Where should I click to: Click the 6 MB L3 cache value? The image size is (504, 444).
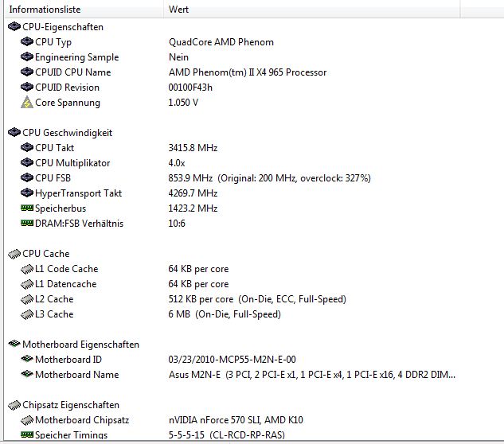(x=225, y=314)
